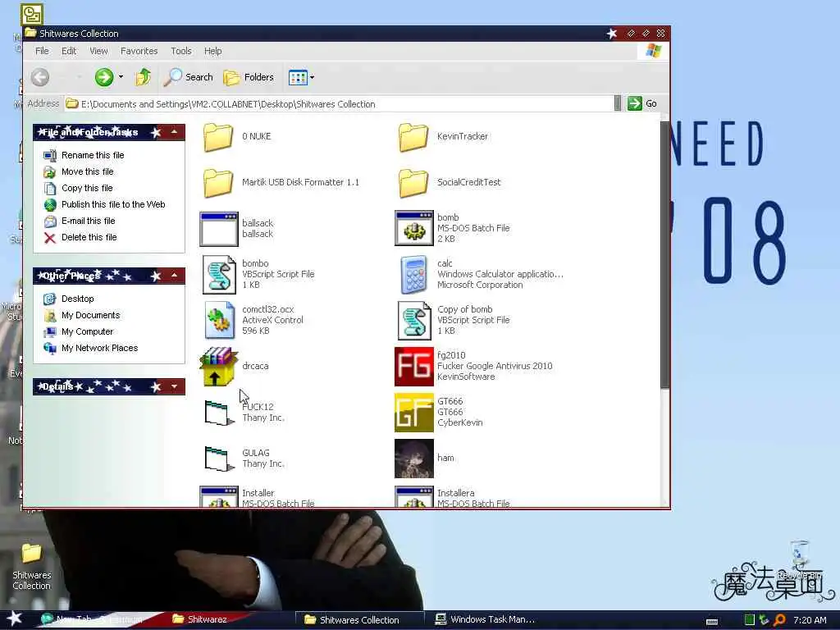Image resolution: width=840 pixels, height=630 pixels.
Task: Open the File menu
Action: (42, 51)
